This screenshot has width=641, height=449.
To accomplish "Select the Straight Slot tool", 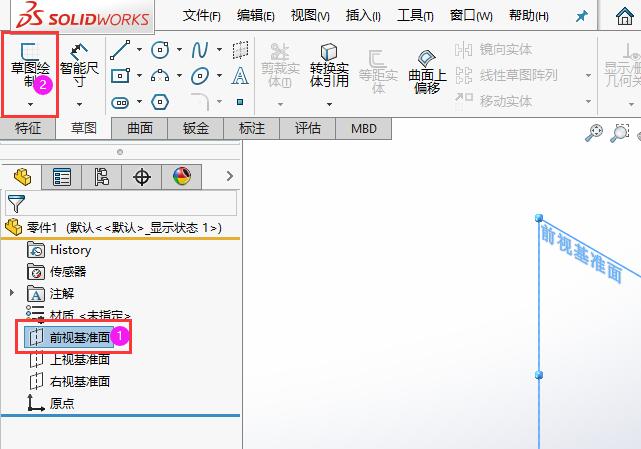I will coord(120,102).
